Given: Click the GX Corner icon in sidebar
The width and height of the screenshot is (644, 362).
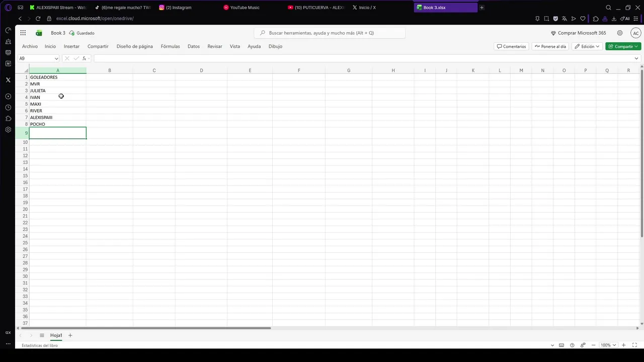Looking at the screenshot, I should (8, 332).
